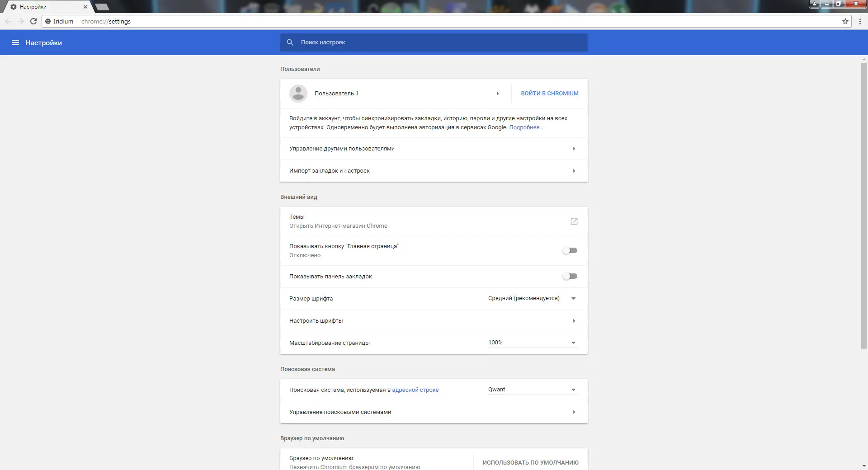This screenshot has height=470, width=868.
Task: Bookmark this page with the star icon
Action: click(845, 21)
